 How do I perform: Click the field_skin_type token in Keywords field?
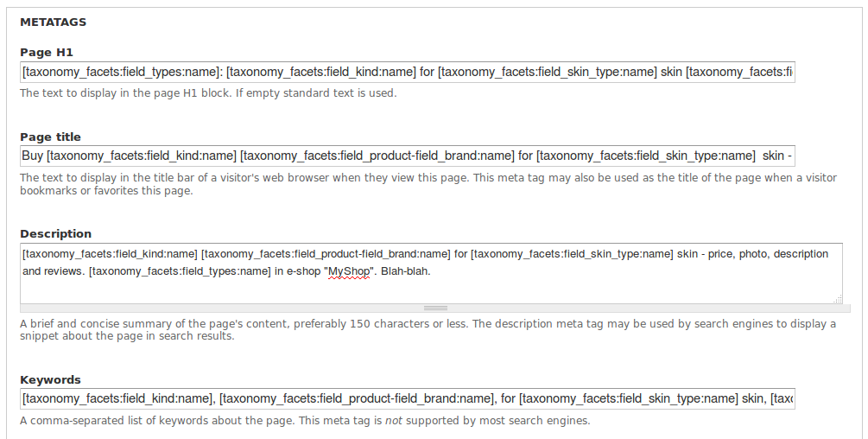[628, 398]
